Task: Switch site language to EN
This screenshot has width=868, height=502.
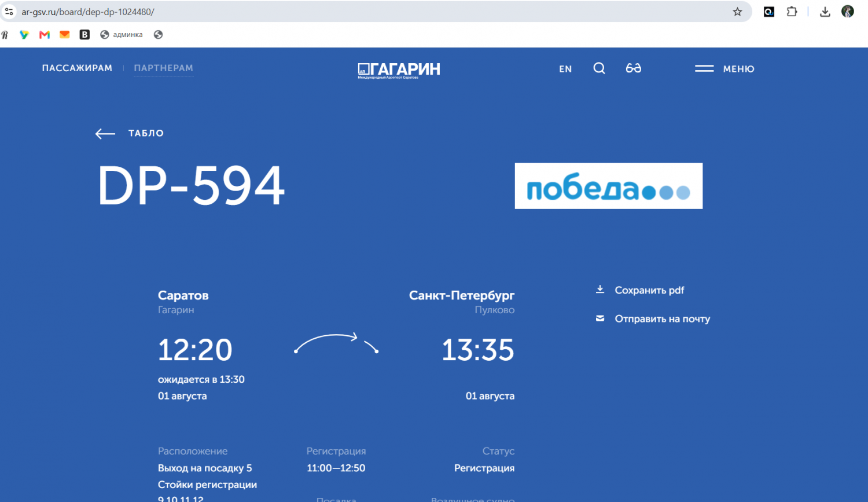Action: point(565,69)
